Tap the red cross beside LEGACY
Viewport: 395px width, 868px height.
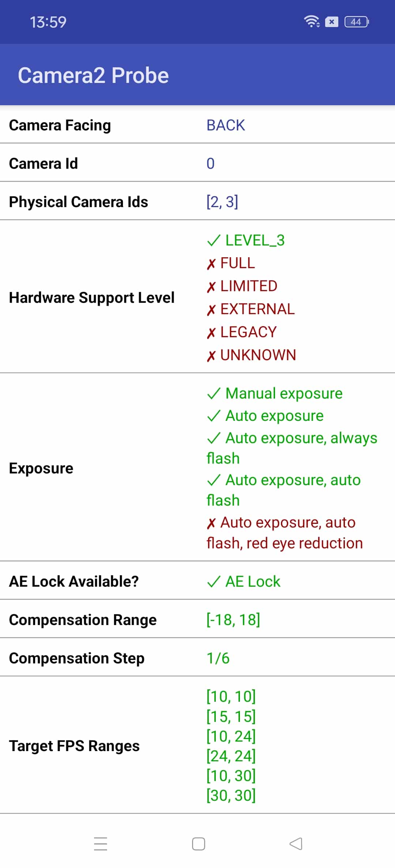[211, 333]
